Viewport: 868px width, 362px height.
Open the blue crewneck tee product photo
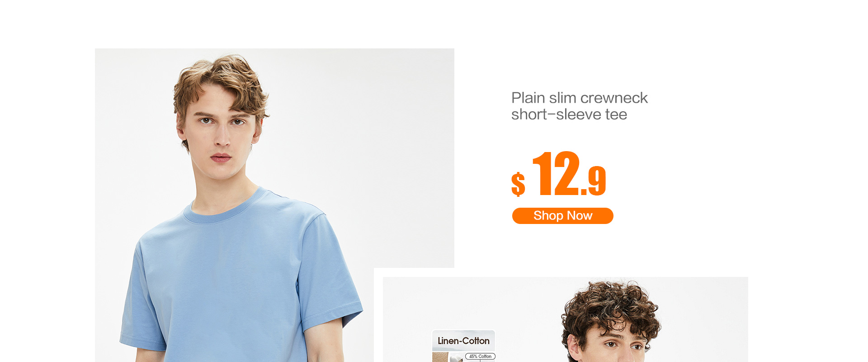click(274, 205)
